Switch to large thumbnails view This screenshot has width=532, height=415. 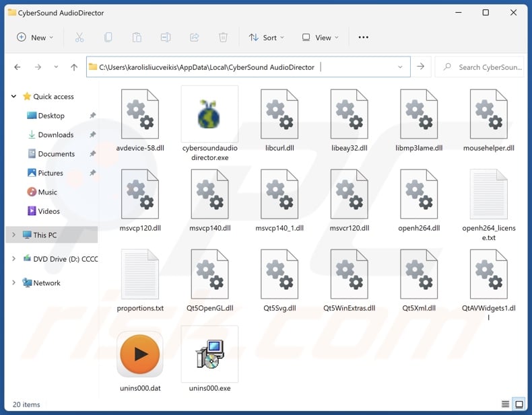tap(519, 404)
